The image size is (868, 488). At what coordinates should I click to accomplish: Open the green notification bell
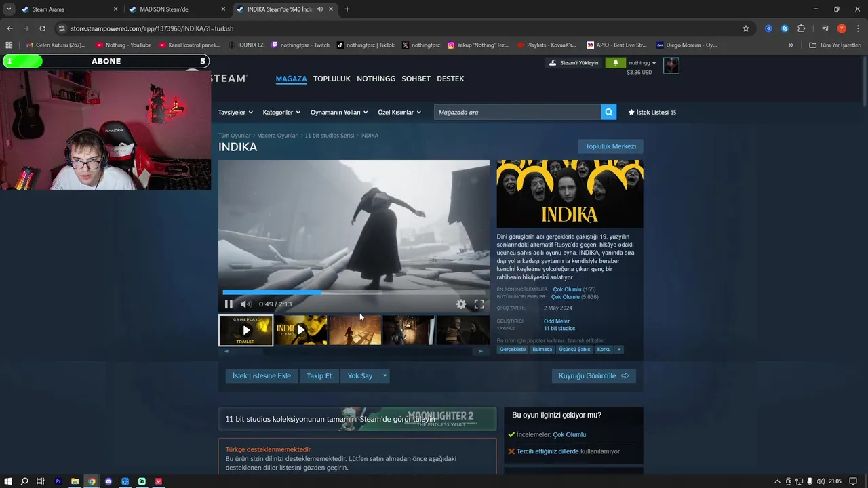[x=616, y=62]
